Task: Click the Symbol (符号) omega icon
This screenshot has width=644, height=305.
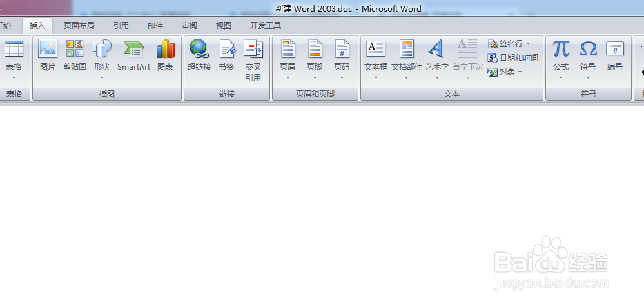Action: (x=588, y=49)
